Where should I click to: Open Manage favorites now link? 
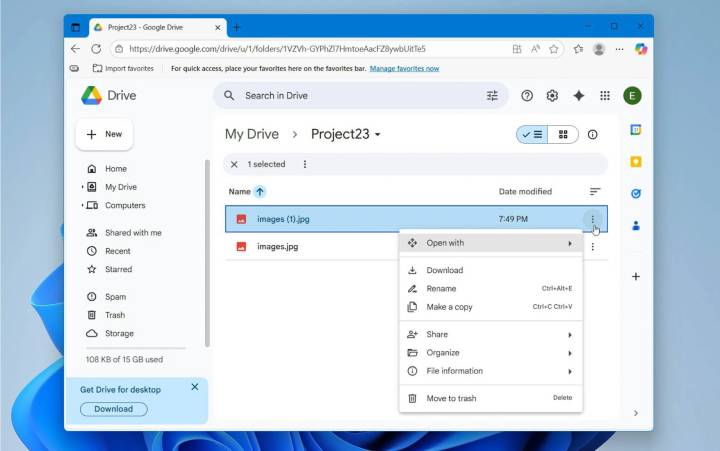click(x=404, y=68)
